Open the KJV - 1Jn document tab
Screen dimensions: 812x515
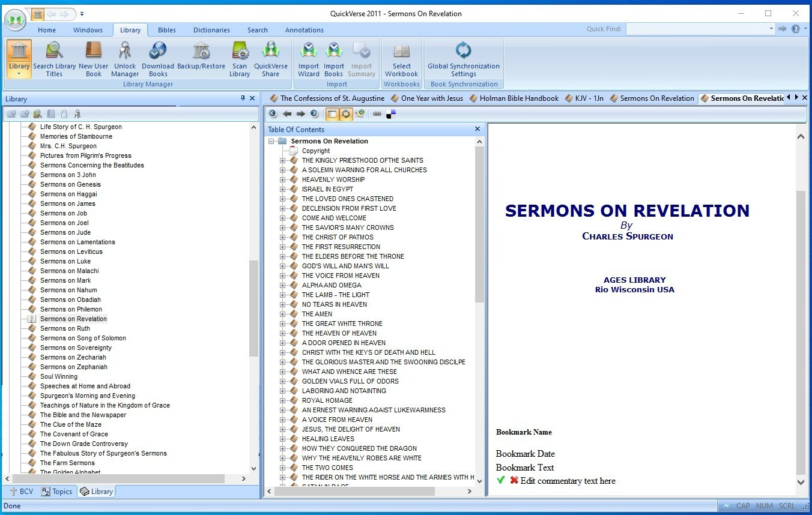pyautogui.click(x=586, y=98)
